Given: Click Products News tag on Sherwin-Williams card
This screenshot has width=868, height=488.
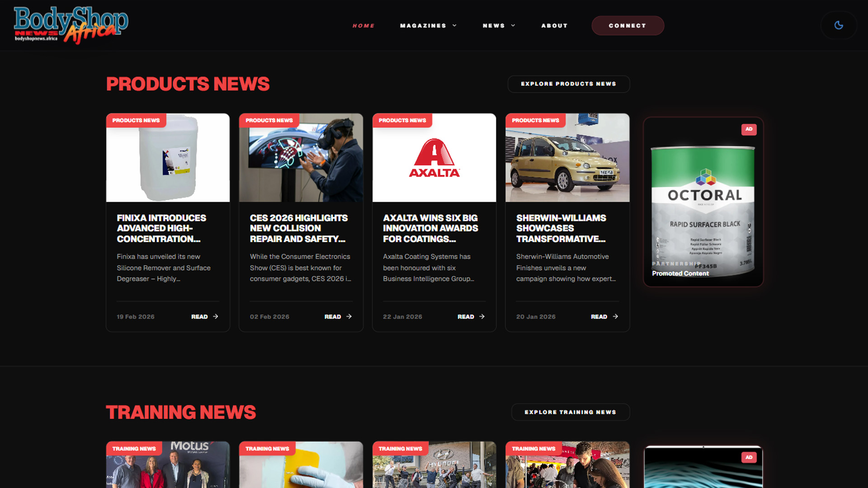Looking at the screenshot, I should 536,120.
